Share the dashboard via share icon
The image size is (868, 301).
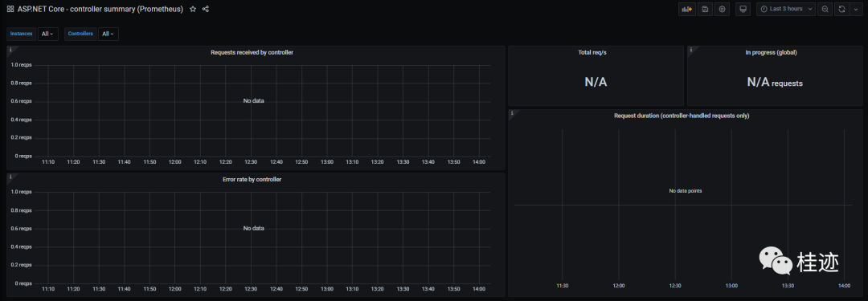[x=206, y=9]
